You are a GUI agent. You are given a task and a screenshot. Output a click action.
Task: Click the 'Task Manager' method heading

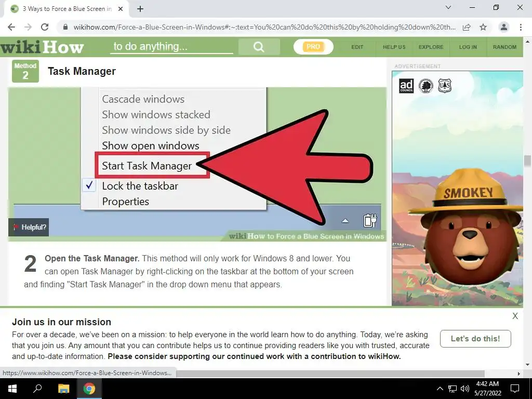pos(82,71)
